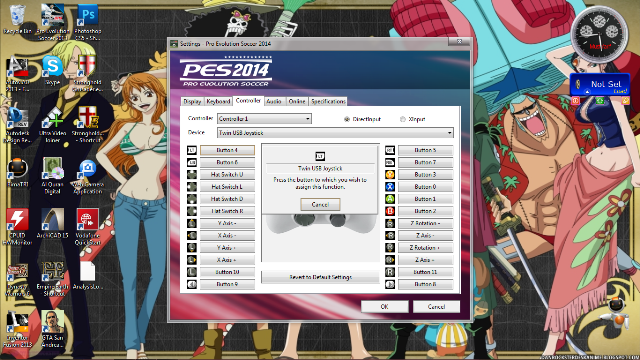
Task: Cancel the button assignment prompt
Action: tap(320, 204)
